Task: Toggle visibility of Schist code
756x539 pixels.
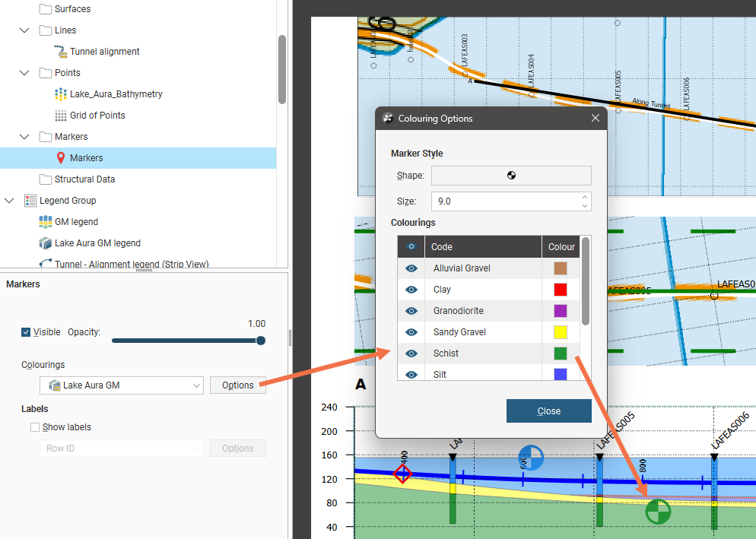Action: coord(411,354)
